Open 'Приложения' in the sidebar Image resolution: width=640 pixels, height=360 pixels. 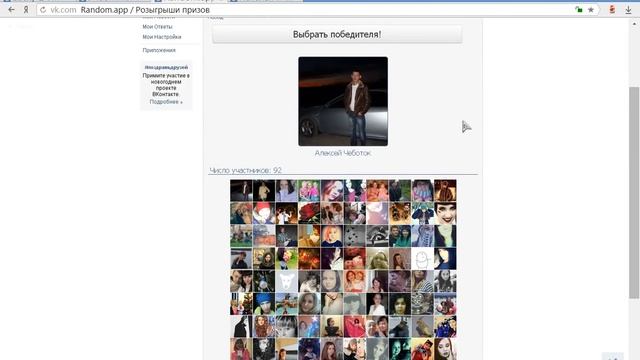tap(159, 50)
